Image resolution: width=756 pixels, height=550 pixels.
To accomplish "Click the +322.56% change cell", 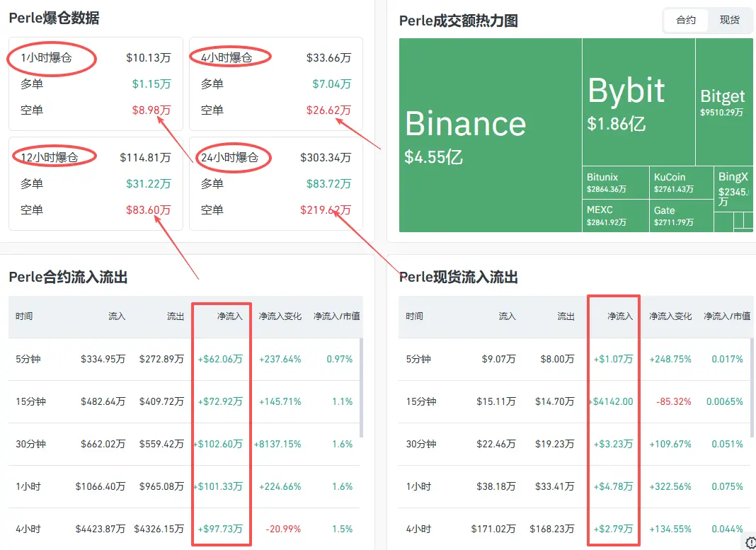I will click(x=670, y=486).
